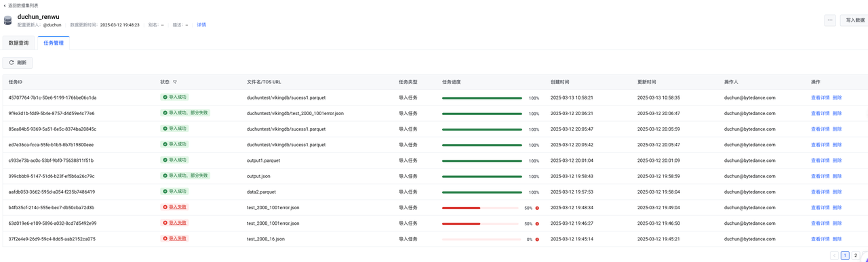Click task ID 9f9e3d1b-fdd9-5b4e-8757-d4d59e4c77e6

coord(52,113)
